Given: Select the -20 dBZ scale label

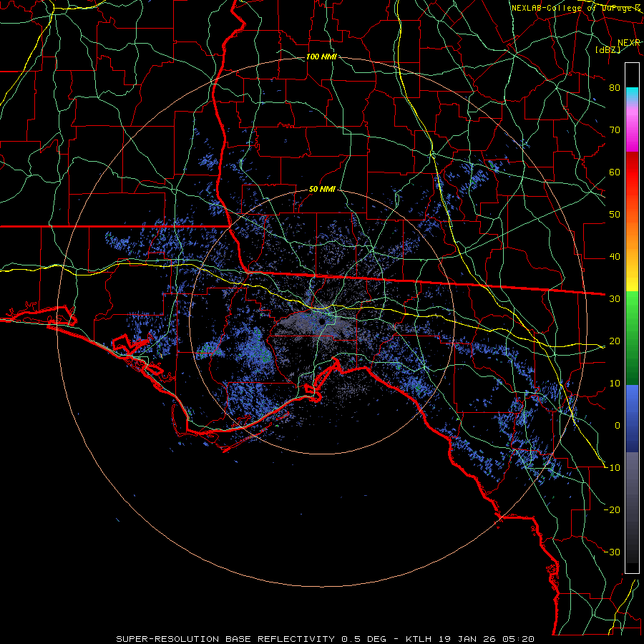Looking at the screenshot, I should [x=612, y=510].
